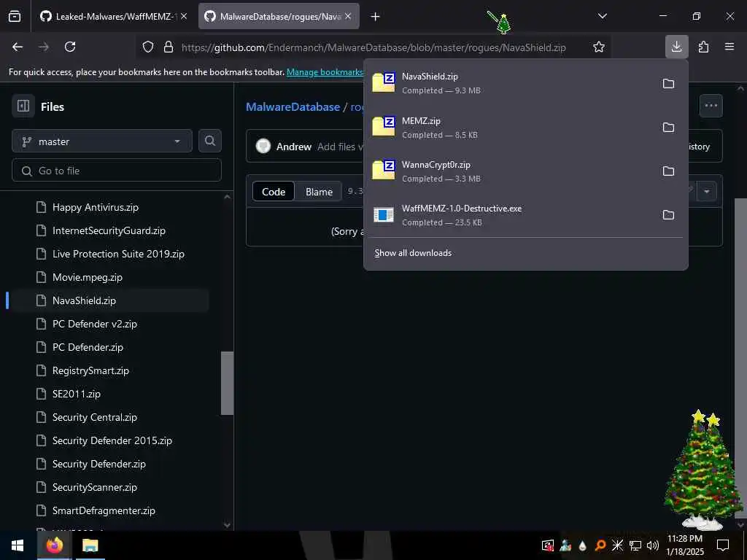Open the extensions puzzle icon
The width and height of the screenshot is (747, 560).
(x=703, y=47)
